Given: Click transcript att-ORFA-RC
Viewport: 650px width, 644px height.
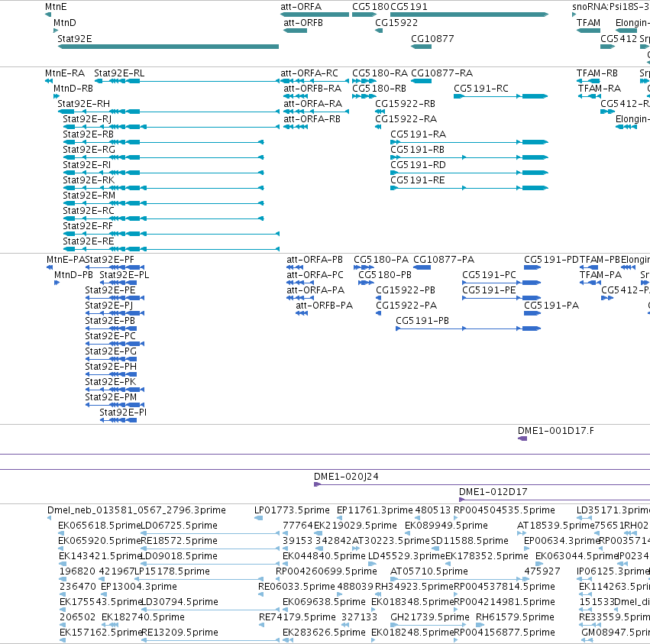Looking at the screenshot, I should (315, 81).
